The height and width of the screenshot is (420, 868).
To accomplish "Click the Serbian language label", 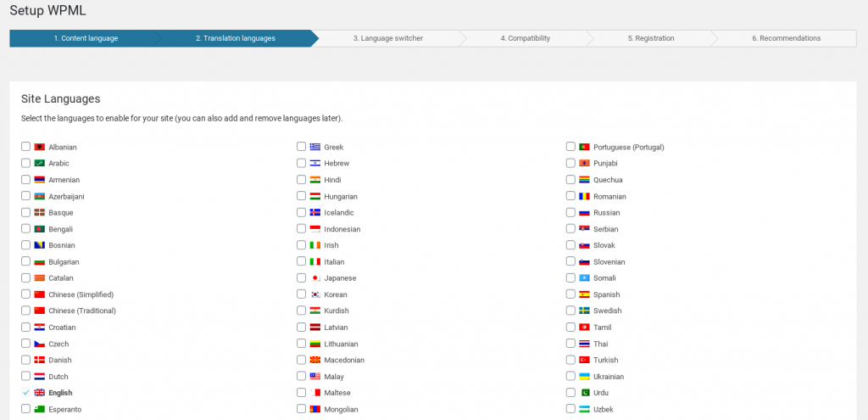I will coord(606,229).
